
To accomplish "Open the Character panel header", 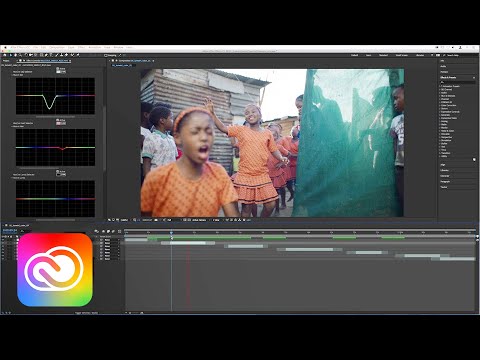I will (445, 176).
